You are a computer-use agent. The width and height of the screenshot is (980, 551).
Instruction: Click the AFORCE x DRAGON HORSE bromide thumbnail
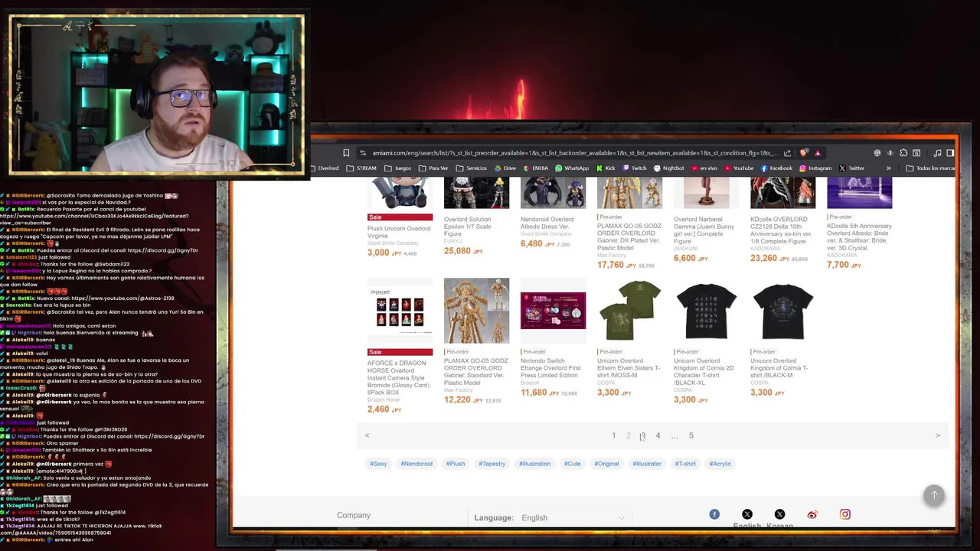point(400,311)
